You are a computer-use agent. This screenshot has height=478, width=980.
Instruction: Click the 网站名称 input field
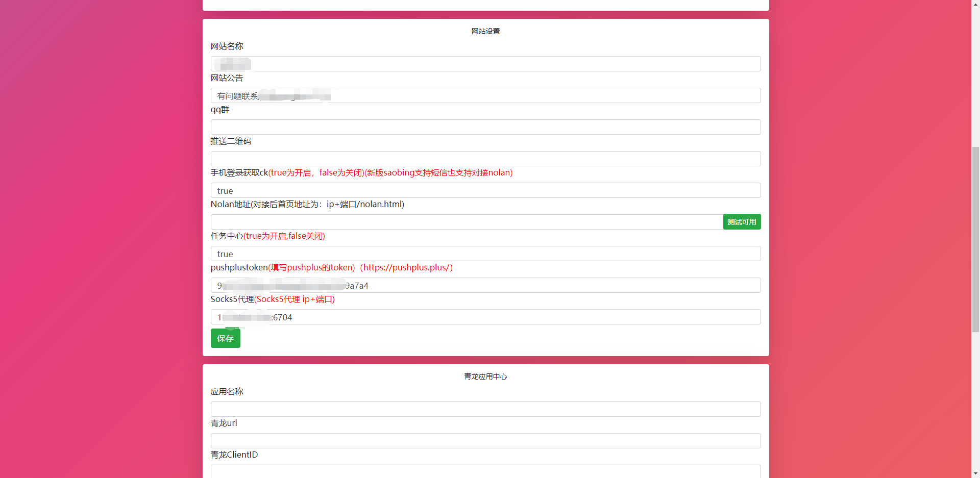[485, 64]
